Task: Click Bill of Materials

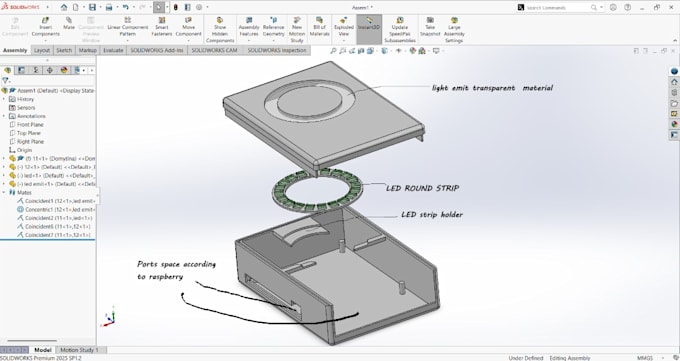Action: click(x=320, y=27)
